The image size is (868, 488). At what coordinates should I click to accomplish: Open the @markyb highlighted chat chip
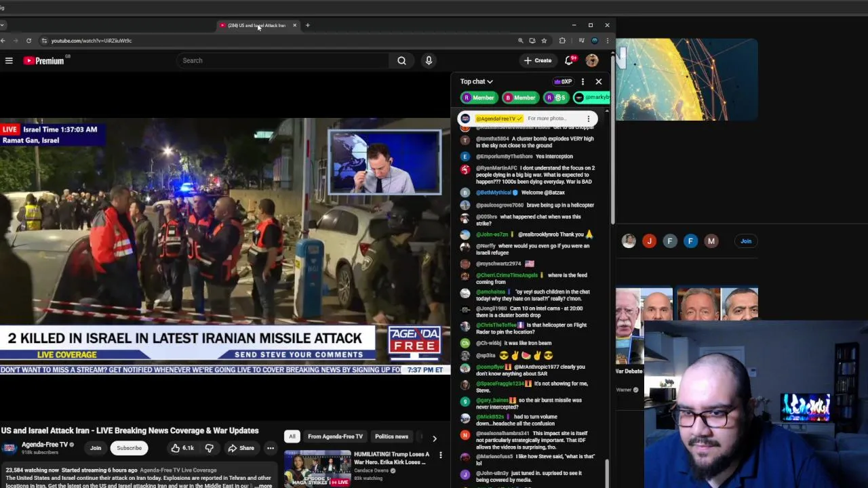tap(592, 98)
